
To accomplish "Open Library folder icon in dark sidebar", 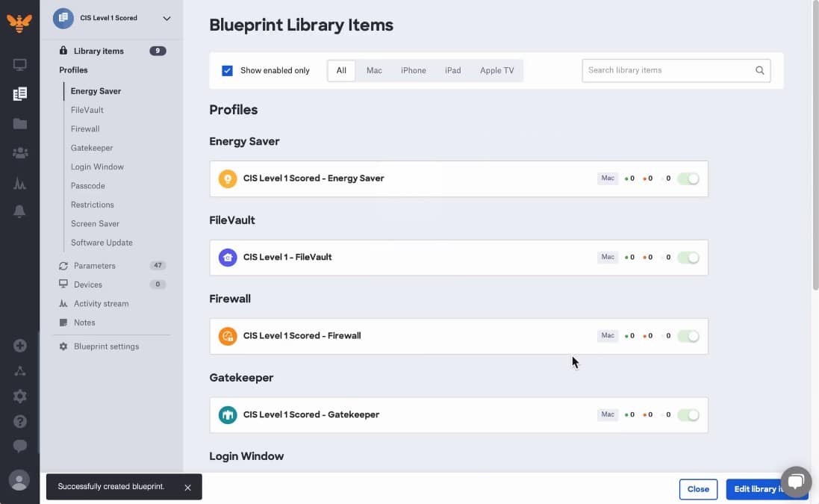I will 20,124.
